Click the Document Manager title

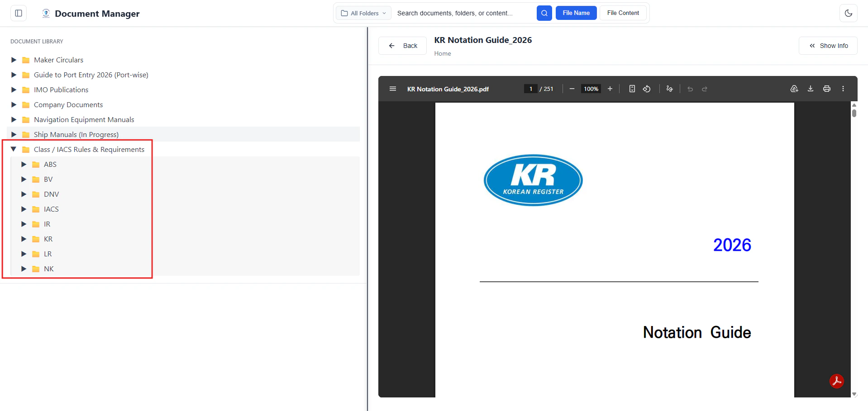[x=97, y=14]
